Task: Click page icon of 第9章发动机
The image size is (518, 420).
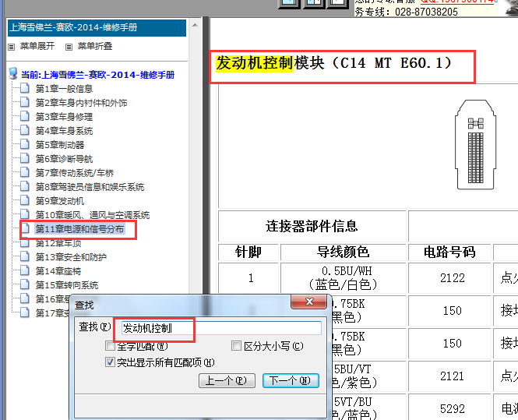Action: click(25, 200)
